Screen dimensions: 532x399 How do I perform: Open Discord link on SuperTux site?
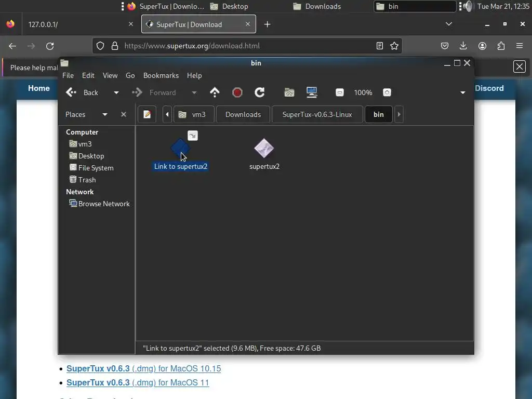(x=489, y=88)
